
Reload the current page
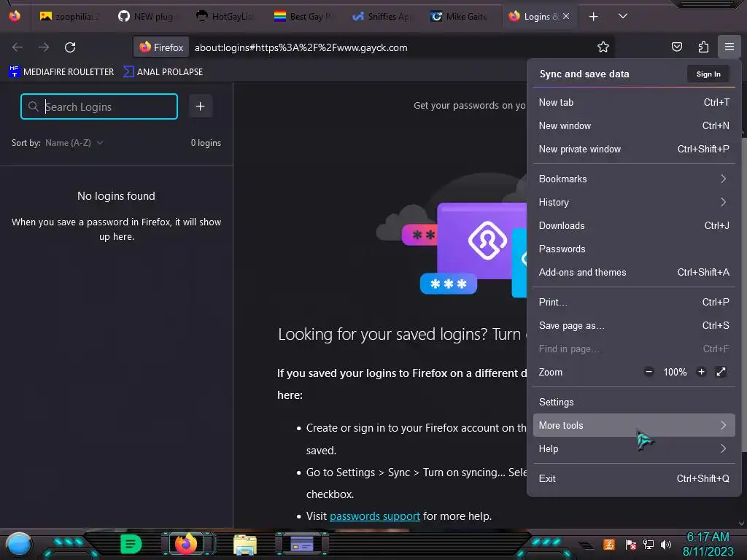tap(70, 47)
